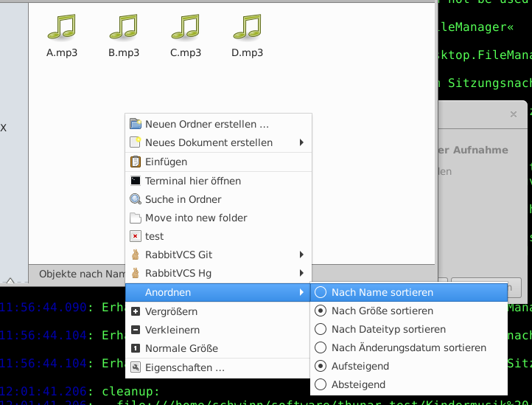Image resolution: width=532 pixels, height=405 pixels.
Task: Choose Move into new folder entry
Action: (x=196, y=218)
